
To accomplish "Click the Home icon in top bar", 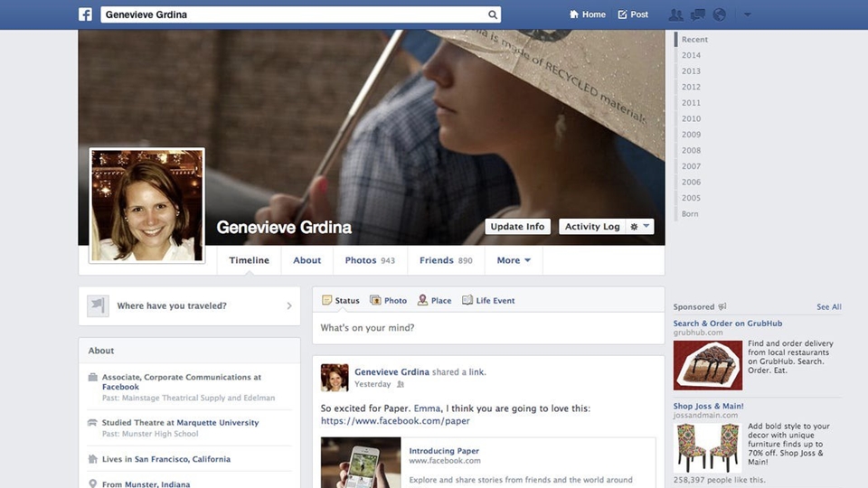I will pyautogui.click(x=588, y=14).
